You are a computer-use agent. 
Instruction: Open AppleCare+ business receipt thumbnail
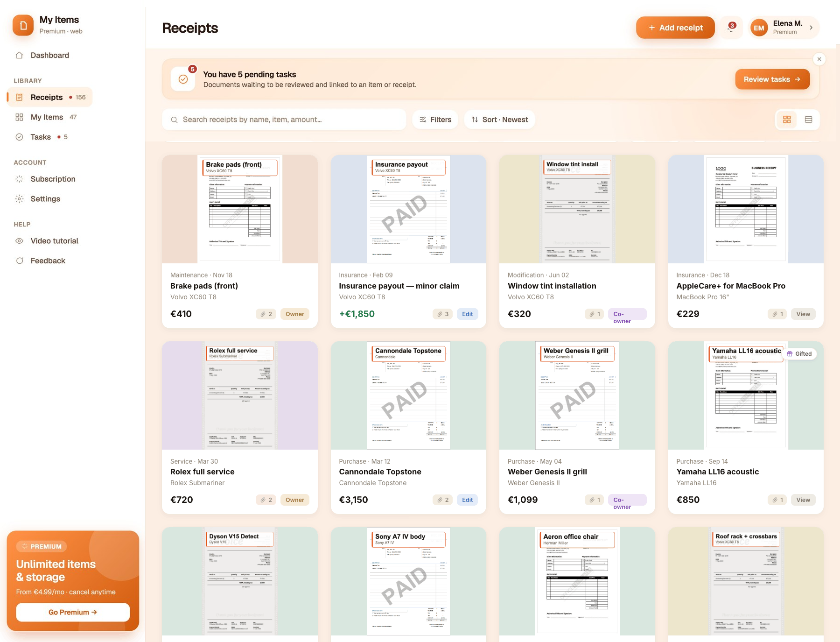[x=746, y=209]
